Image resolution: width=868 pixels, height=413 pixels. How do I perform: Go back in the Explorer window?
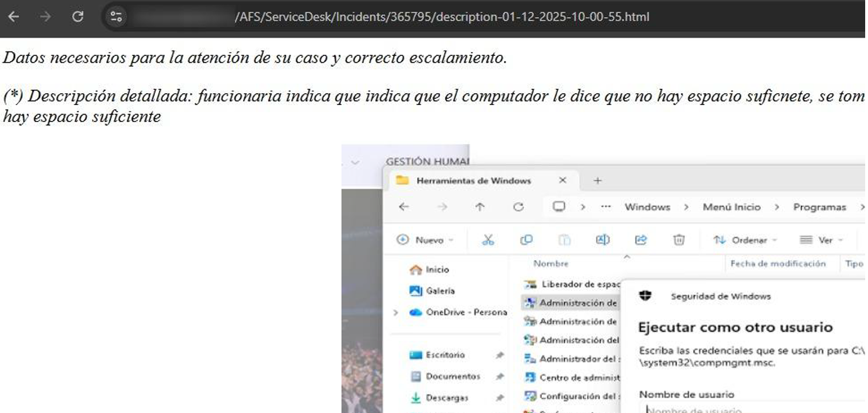click(403, 207)
